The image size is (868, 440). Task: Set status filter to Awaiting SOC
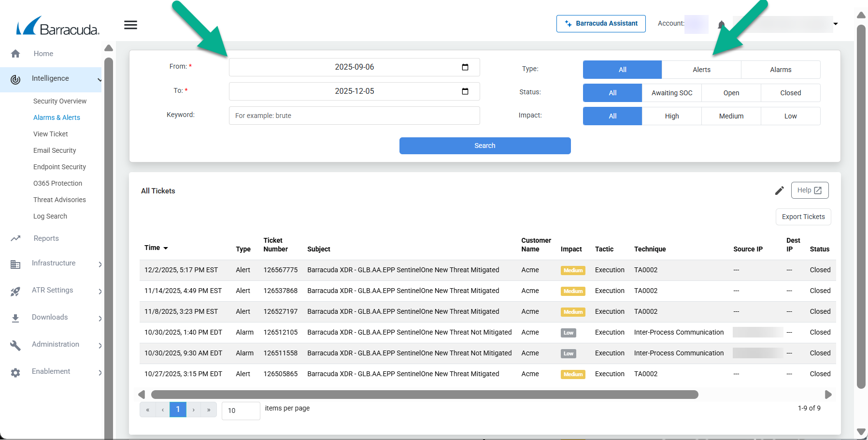tap(671, 93)
